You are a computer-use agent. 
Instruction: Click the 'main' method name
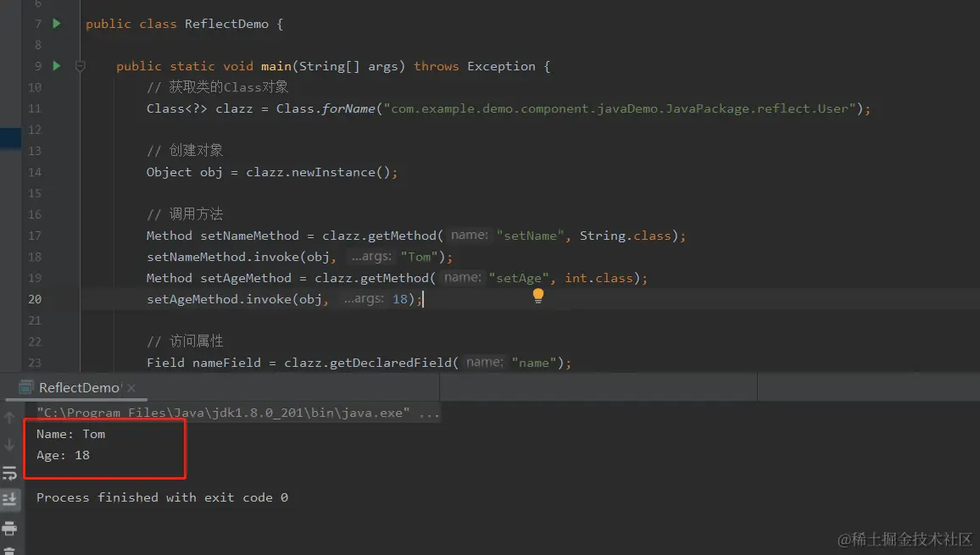pyautogui.click(x=276, y=65)
